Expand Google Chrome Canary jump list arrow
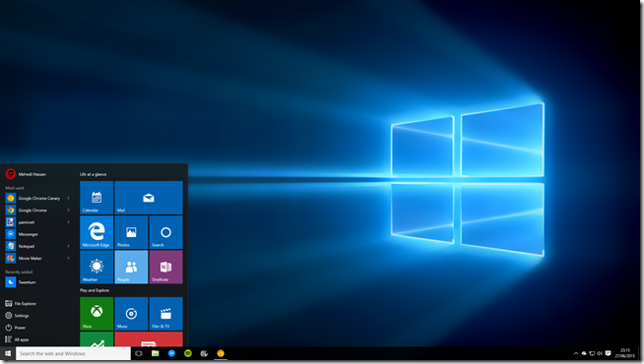The height and width of the screenshot is (364, 644). pos(69,198)
